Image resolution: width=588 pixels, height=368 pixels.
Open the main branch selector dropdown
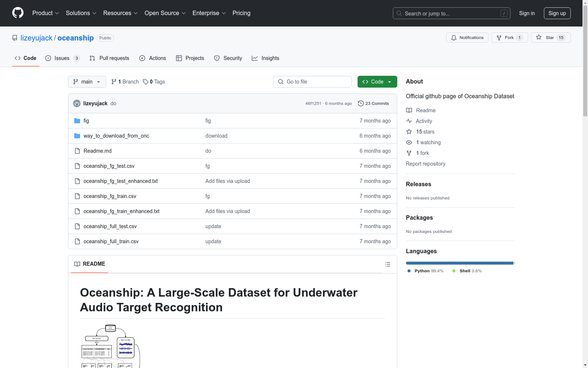point(87,82)
